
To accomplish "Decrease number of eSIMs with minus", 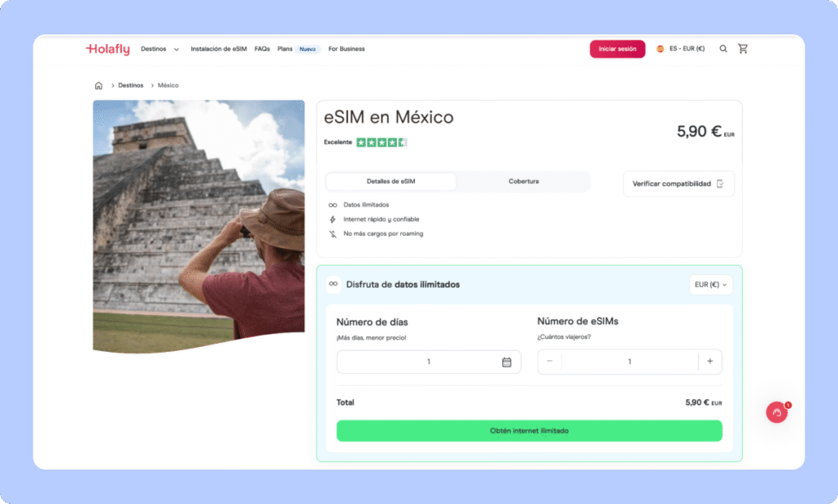I will 549,362.
